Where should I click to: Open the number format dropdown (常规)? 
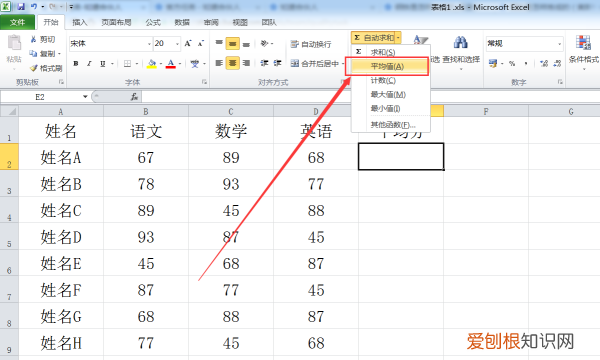(x=559, y=44)
